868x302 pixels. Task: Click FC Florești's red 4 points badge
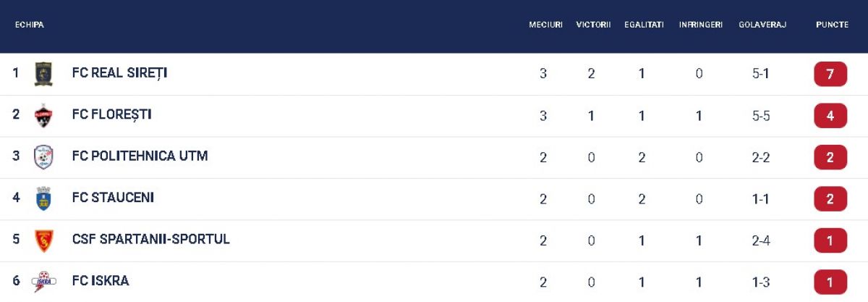(830, 116)
